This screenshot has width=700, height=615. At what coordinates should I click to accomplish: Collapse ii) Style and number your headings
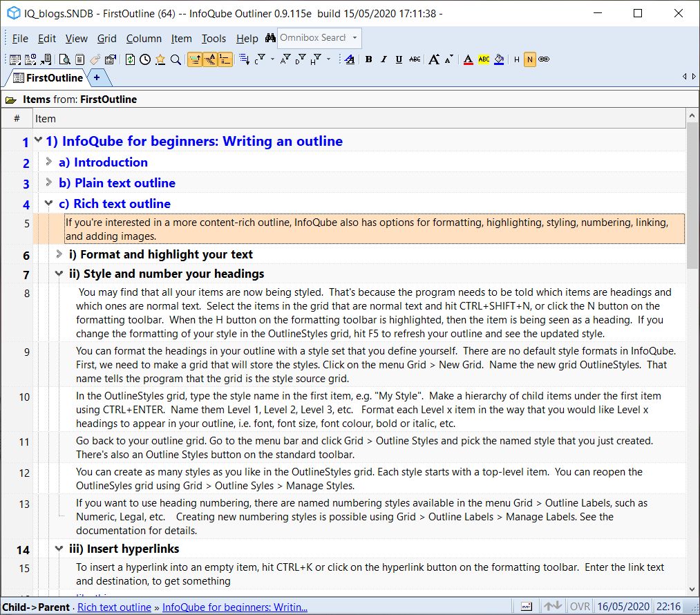59,273
